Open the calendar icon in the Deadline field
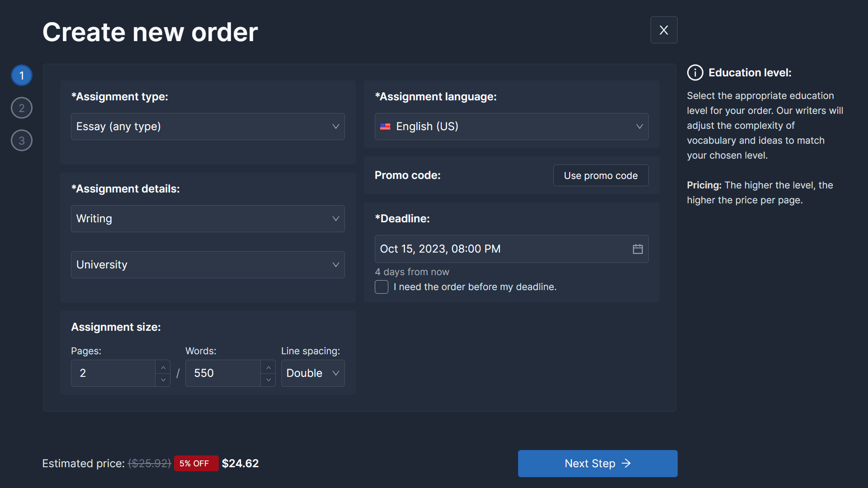 click(x=637, y=249)
